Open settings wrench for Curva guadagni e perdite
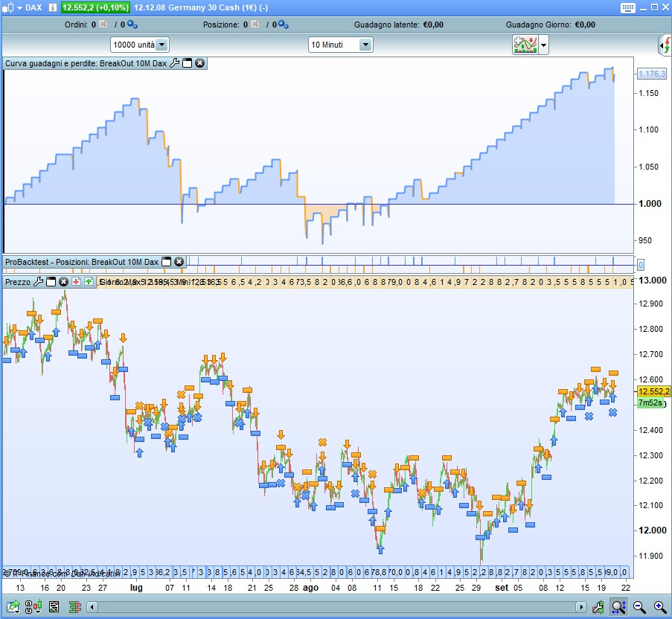The width and height of the screenshot is (672, 619). tap(174, 63)
